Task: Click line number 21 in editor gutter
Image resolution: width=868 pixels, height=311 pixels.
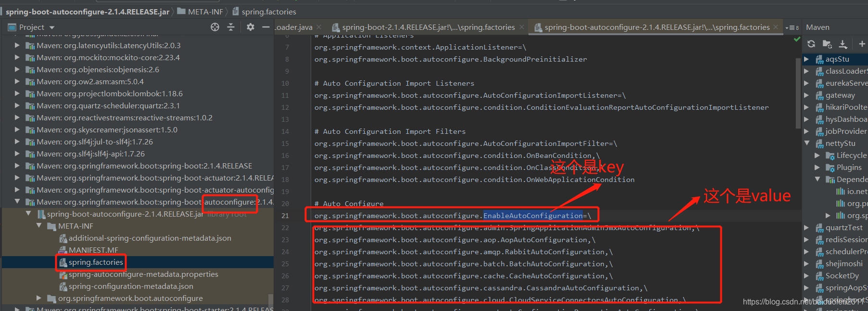Action: point(285,216)
